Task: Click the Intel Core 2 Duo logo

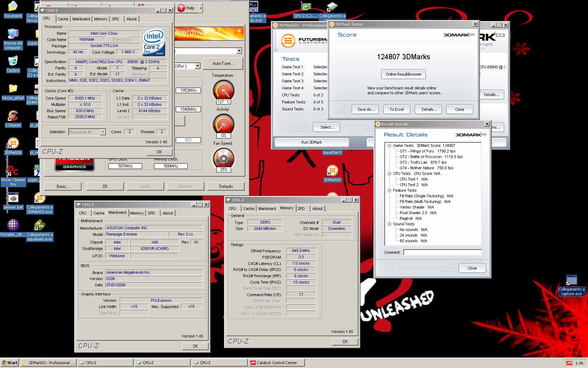Action: tap(154, 42)
